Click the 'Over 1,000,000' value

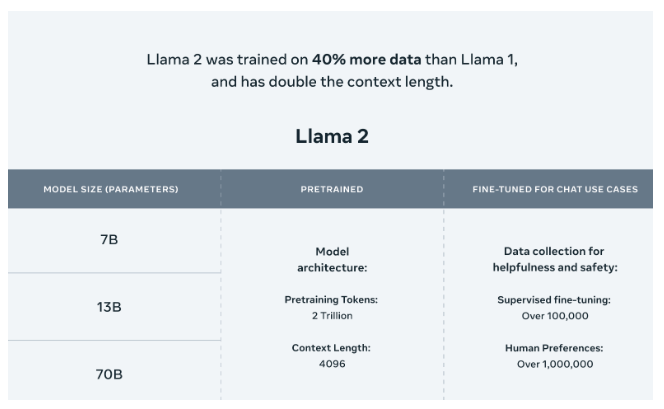point(555,365)
